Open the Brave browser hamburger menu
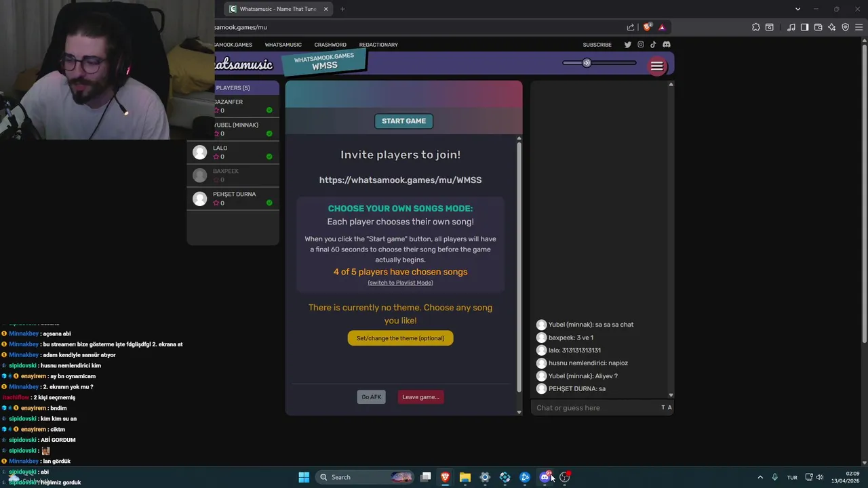This screenshot has width=868, height=488. (x=859, y=27)
